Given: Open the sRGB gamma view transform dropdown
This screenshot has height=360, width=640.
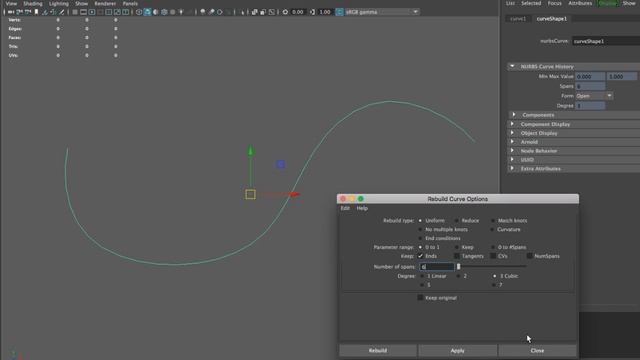Looking at the screenshot, I should point(382,12).
